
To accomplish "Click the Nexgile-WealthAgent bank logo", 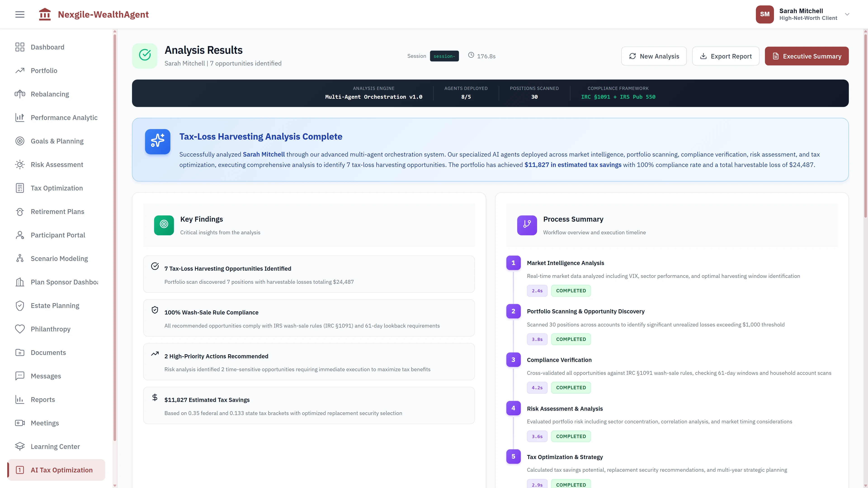I will point(45,14).
